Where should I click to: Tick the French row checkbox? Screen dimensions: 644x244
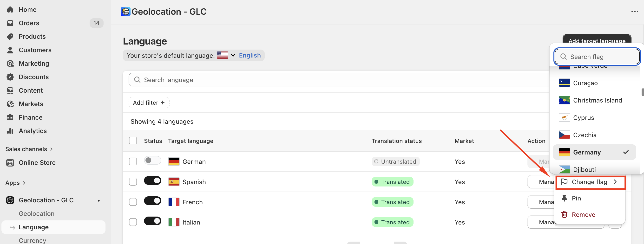point(133,202)
